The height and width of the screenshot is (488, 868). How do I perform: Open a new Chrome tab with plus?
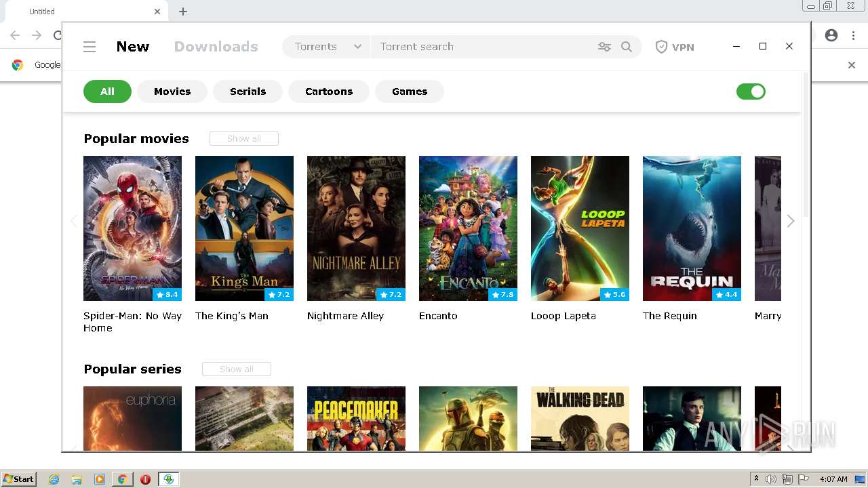click(183, 12)
